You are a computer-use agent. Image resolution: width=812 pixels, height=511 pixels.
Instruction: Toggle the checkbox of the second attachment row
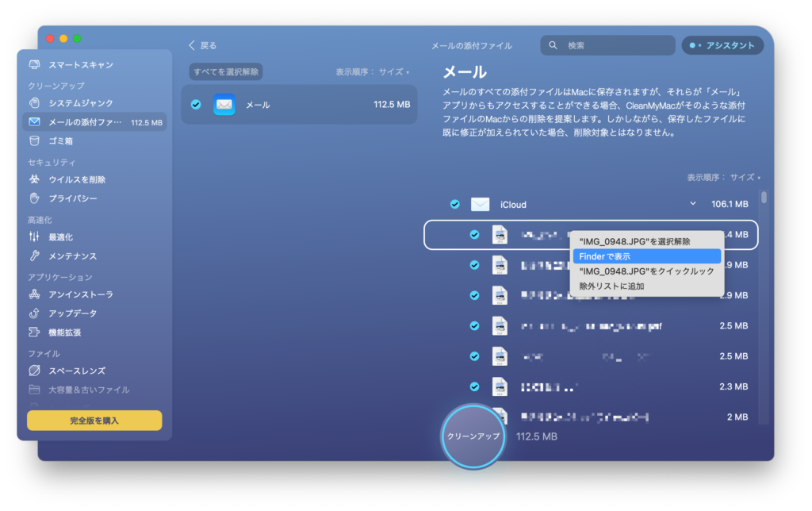tap(474, 265)
